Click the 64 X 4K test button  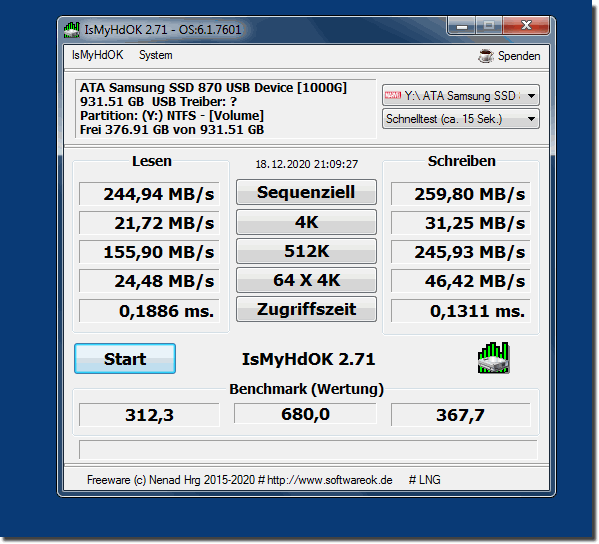pyautogui.click(x=306, y=280)
